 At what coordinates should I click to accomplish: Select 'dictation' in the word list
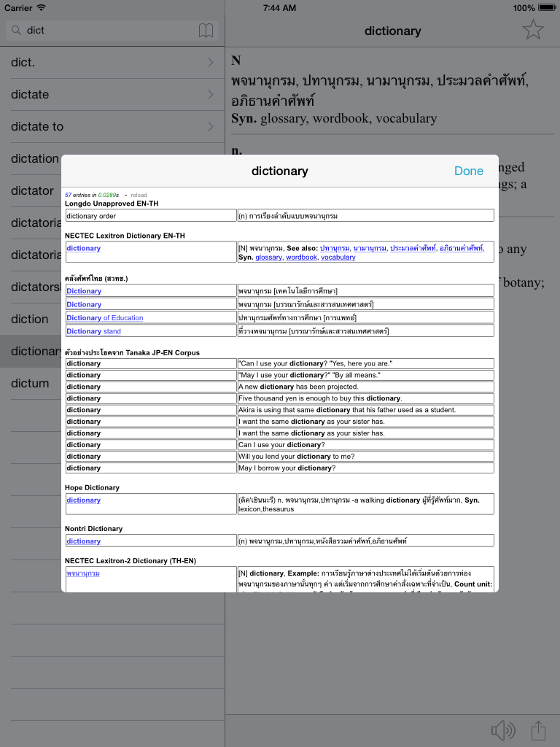(35, 158)
